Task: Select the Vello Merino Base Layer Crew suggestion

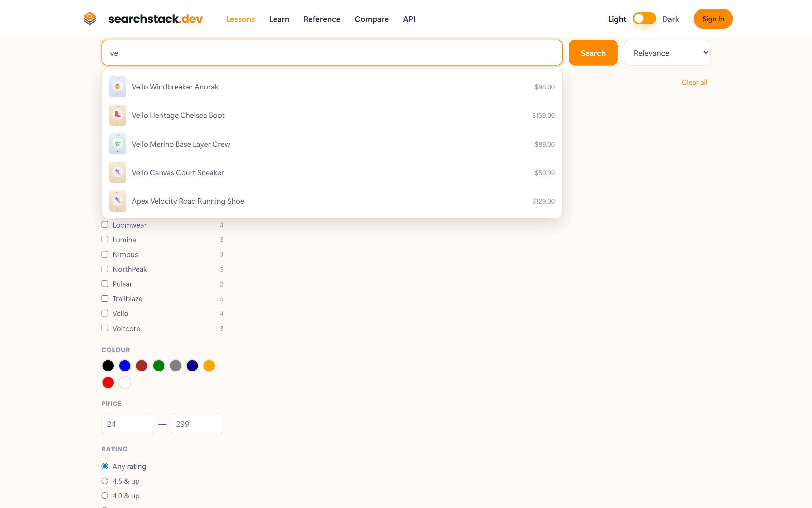Action: click(x=332, y=144)
